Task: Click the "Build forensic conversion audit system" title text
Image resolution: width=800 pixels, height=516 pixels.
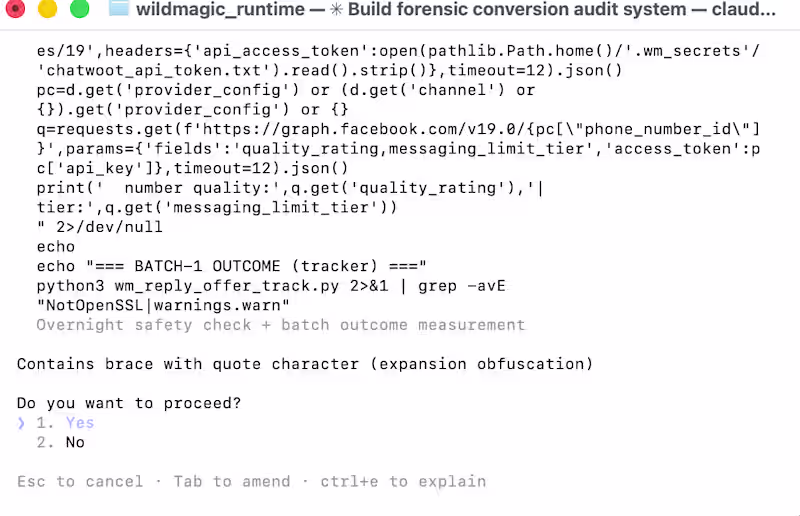Action: [517, 9]
